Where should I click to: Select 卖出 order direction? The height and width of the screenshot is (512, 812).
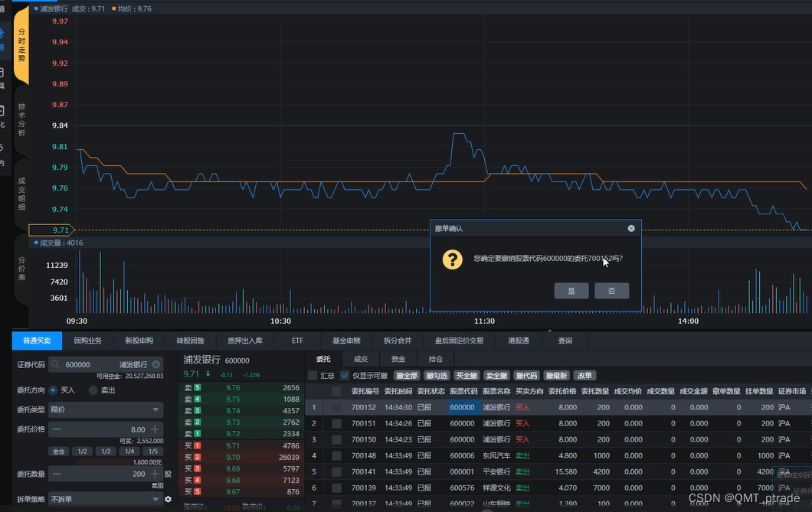point(93,390)
